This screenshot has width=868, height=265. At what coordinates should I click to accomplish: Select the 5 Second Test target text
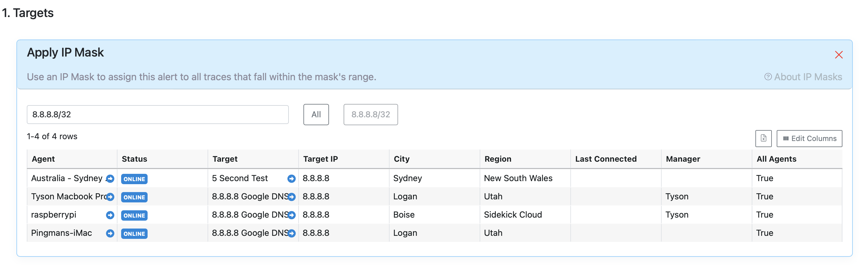click(x=240, y=178)
